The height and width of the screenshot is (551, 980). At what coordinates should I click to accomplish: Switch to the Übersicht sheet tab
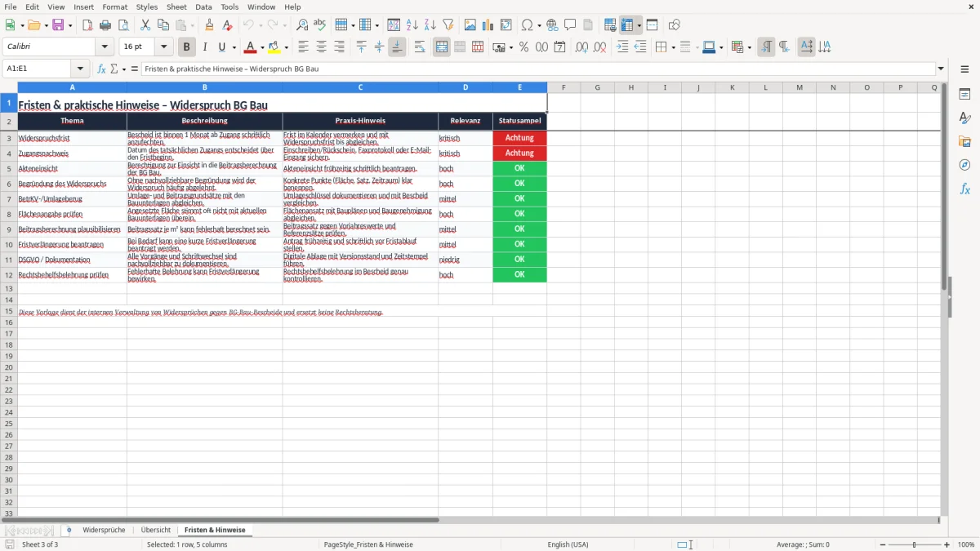pos(156,530)
